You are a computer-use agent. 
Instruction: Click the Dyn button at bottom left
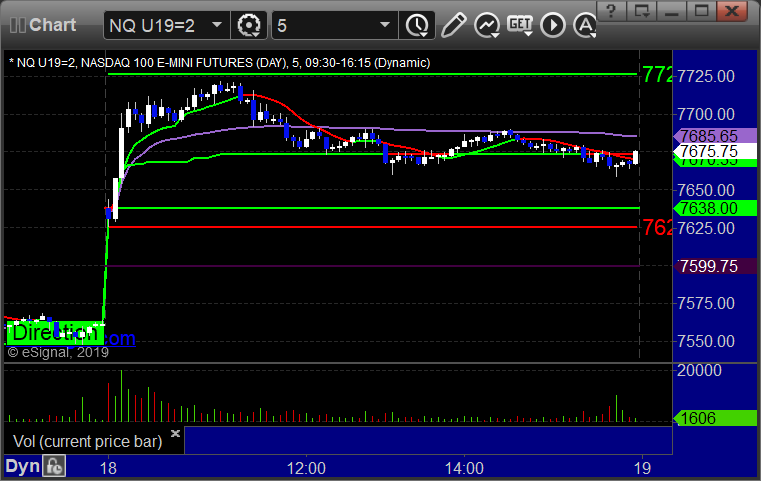pos(22,466)
